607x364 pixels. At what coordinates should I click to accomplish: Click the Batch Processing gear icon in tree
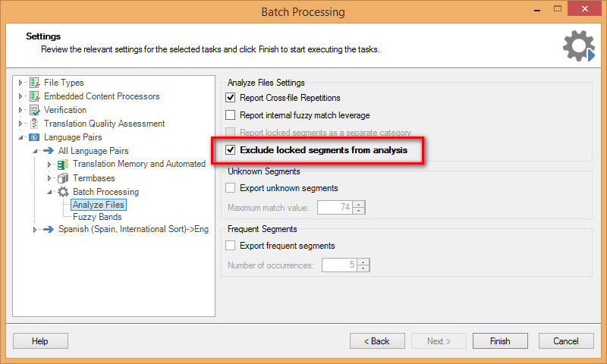63,192
